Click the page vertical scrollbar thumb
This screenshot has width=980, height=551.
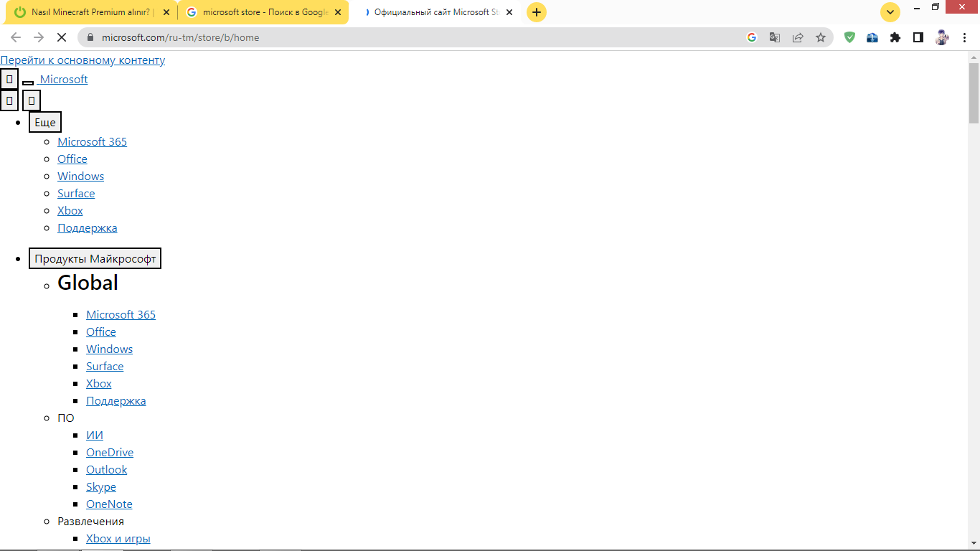(x=974, y=93)
